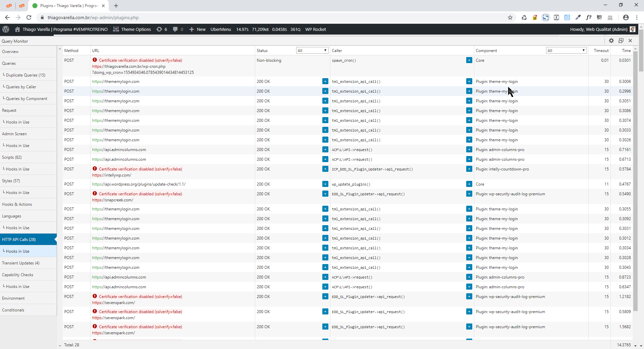Close the Query Monitor panel
The width and height of the screenshot is (644, 349).
pos(630,41)
